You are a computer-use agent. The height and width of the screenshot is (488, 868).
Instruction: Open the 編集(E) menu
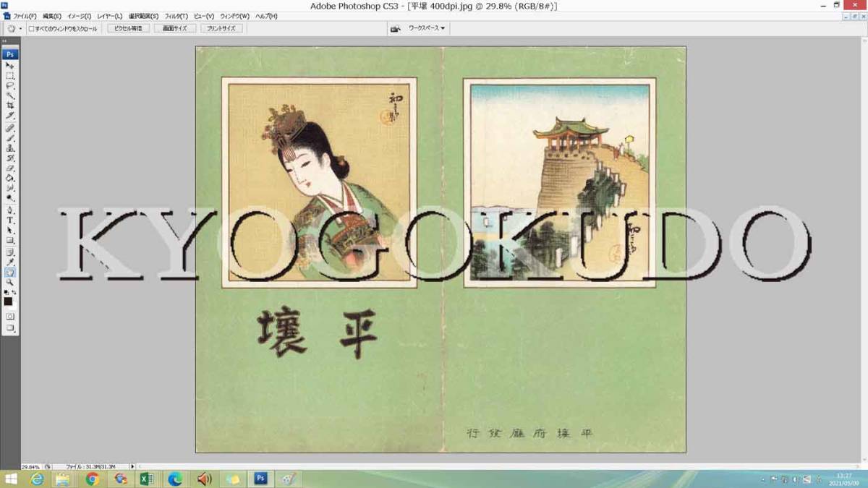(x=51, y=16)
